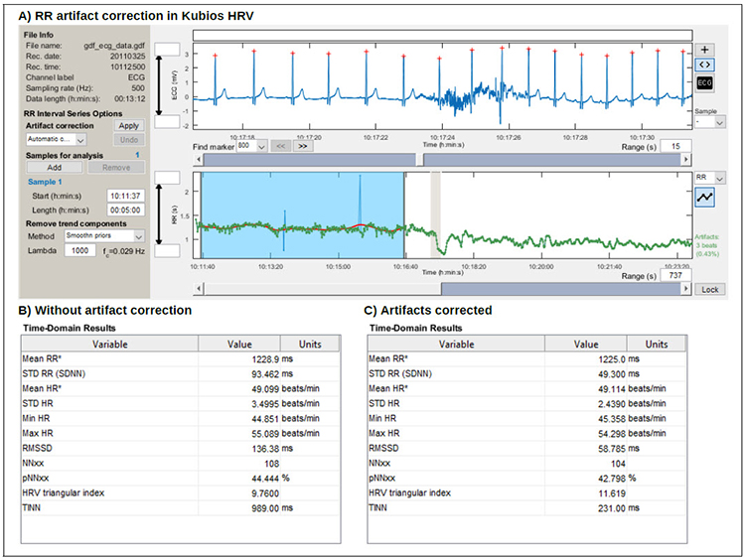Click RR scrollbar left arrow
745x560 pixels.
(x=199, y=289)
